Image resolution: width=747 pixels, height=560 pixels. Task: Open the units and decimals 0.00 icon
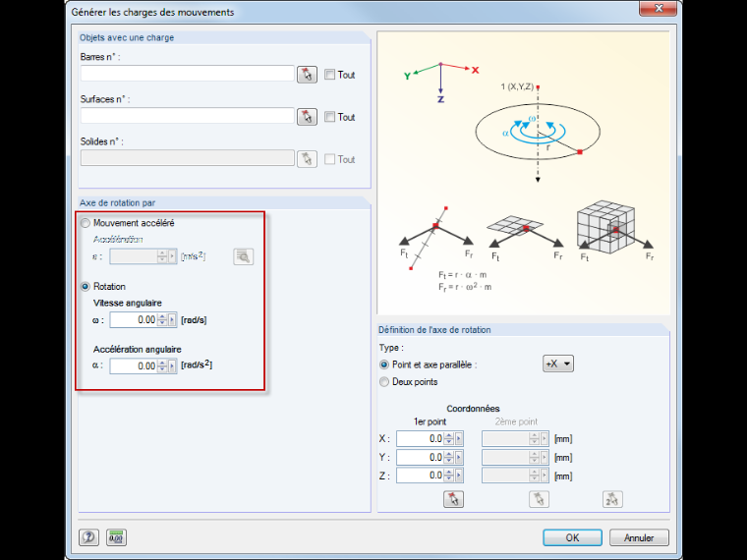pyautogui.click(x=116, y=537)
